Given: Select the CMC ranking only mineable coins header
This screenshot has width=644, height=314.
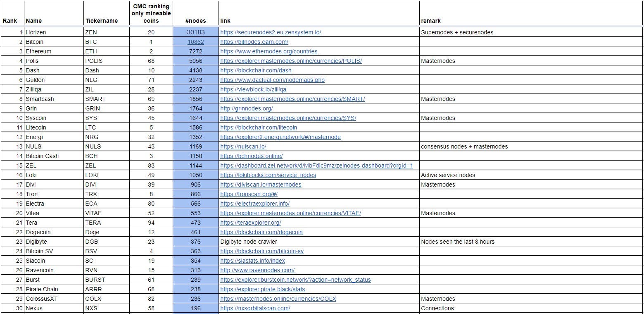Looking at the screenshot, I should click(151, 13).
